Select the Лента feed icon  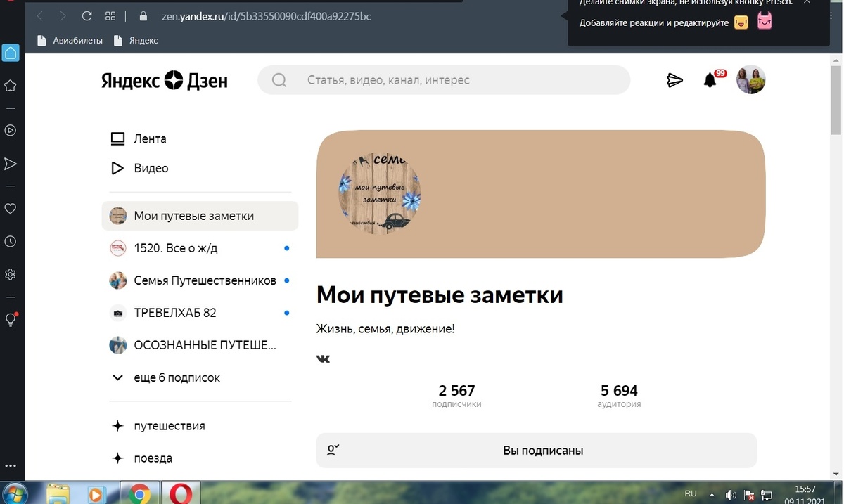117,138
